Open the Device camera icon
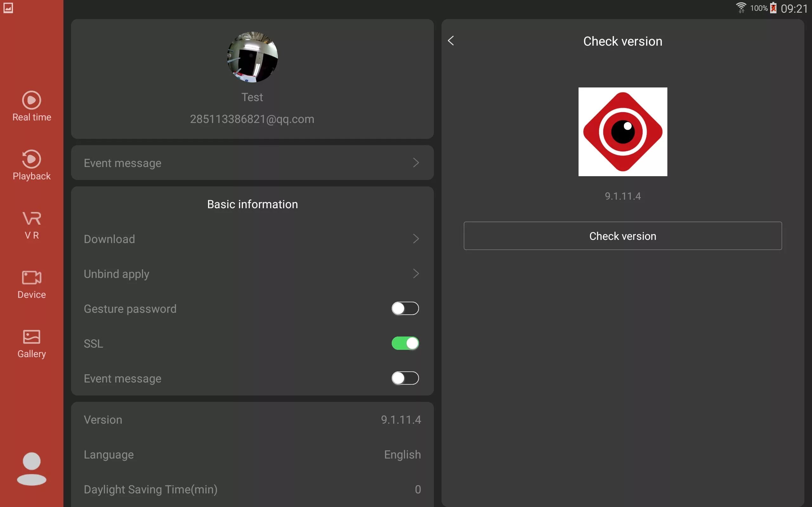Viewport: 812px width, 507px height. tap(31, 278)
